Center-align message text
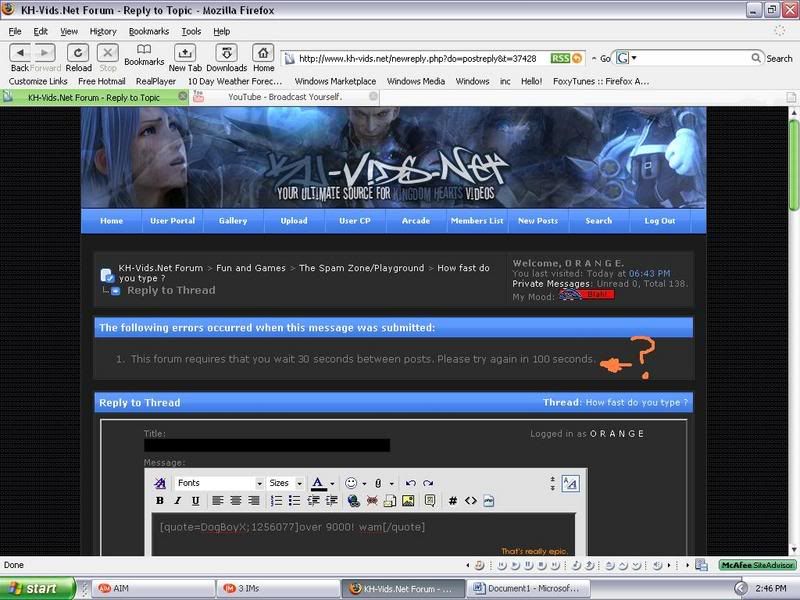The width and height of the screenshot is (800, 600). coord(236,501)
